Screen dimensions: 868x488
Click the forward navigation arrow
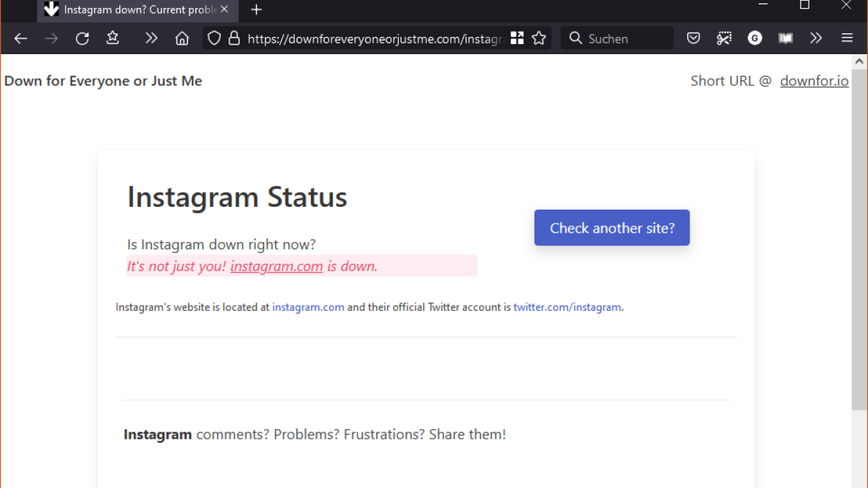[x=51, y=38]
